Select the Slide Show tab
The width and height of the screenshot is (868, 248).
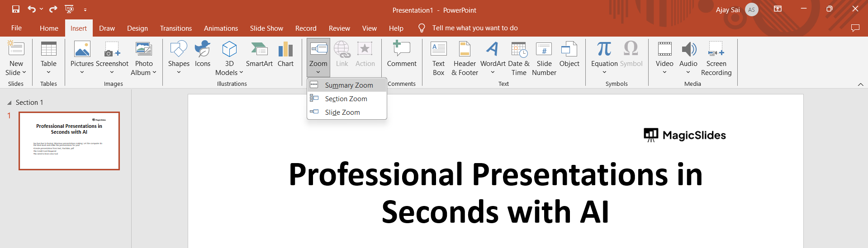266,28
